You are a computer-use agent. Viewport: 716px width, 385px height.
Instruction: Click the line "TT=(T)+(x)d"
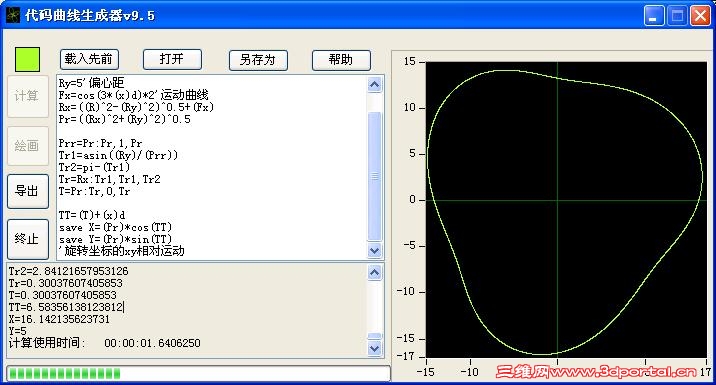click(x=92, y=215)
